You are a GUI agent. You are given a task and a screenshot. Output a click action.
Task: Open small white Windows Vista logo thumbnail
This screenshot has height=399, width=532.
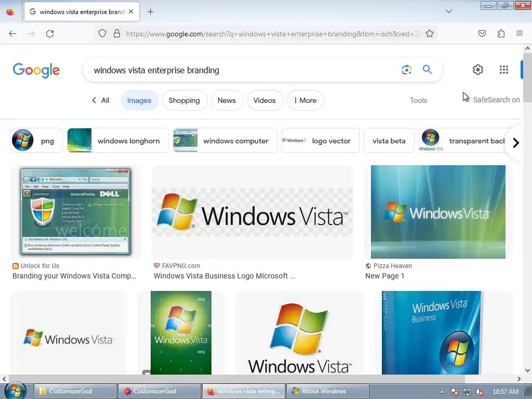coord(69,333)
